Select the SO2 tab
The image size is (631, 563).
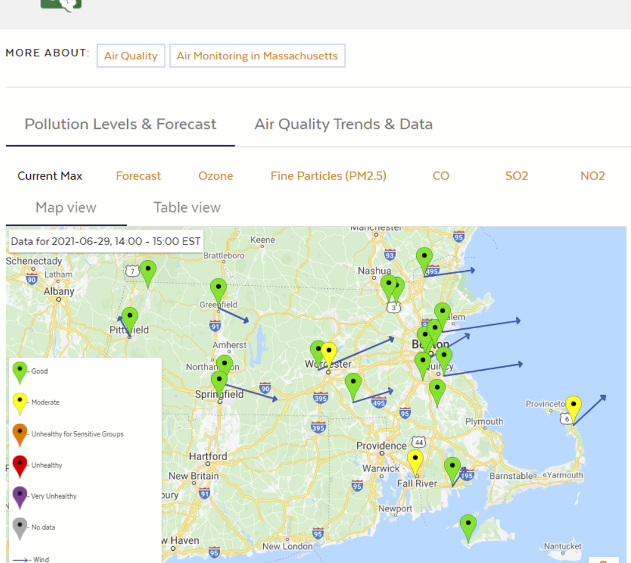click(x=516, y=176)
